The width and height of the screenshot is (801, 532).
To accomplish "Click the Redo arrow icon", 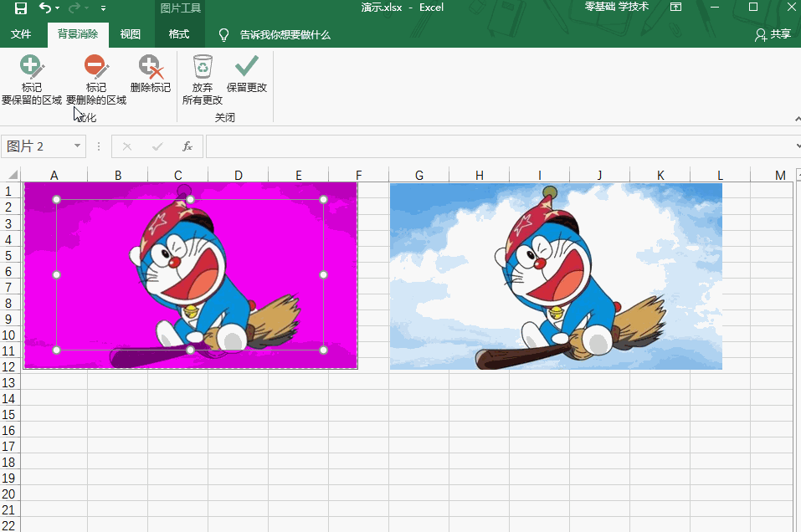I will [x=74, y=8].
